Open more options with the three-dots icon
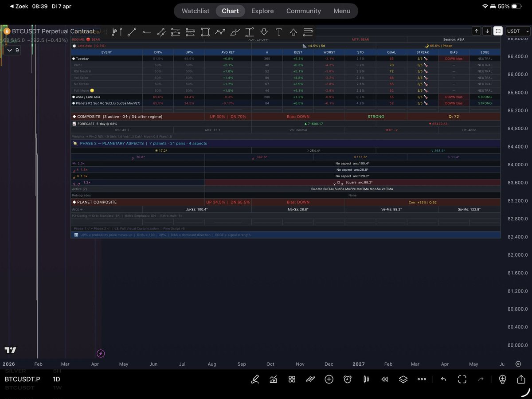532x399 pixels. 422,379
